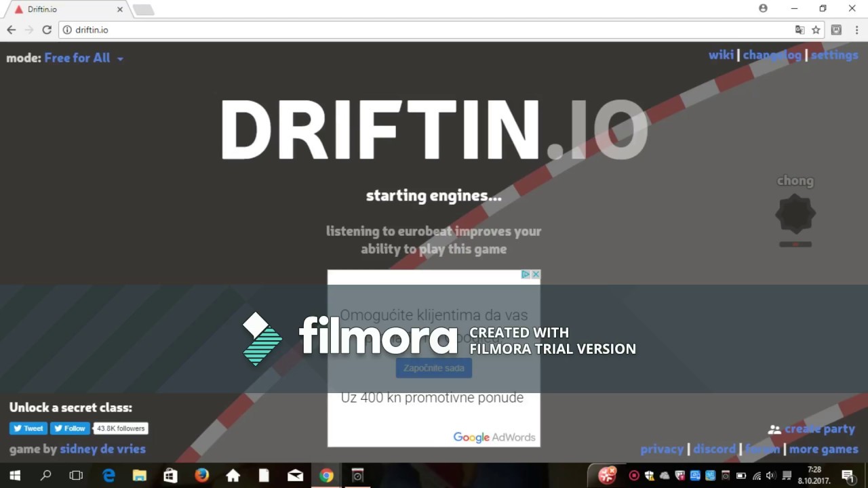Open the Windows Start menu
The image size is (868, 488).
(x=15, y=476)
